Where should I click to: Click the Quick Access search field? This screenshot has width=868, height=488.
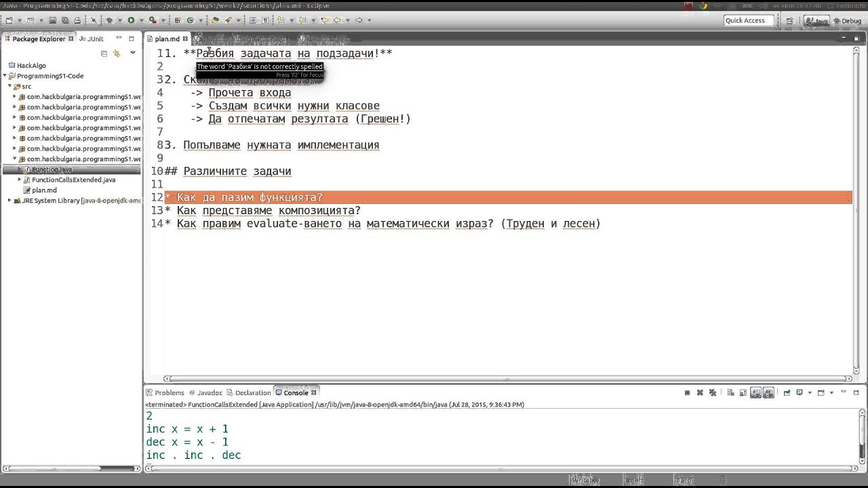[749, 20]
